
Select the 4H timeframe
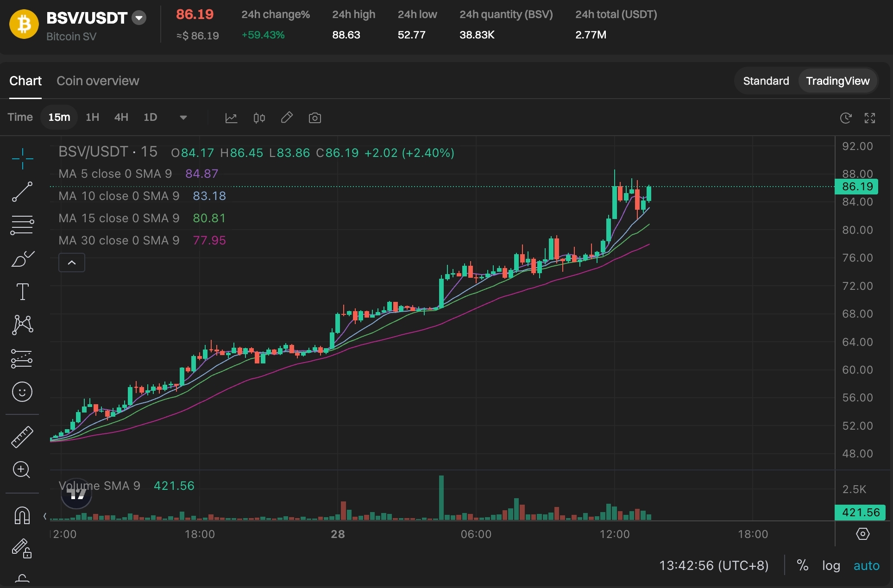(121, 117)
